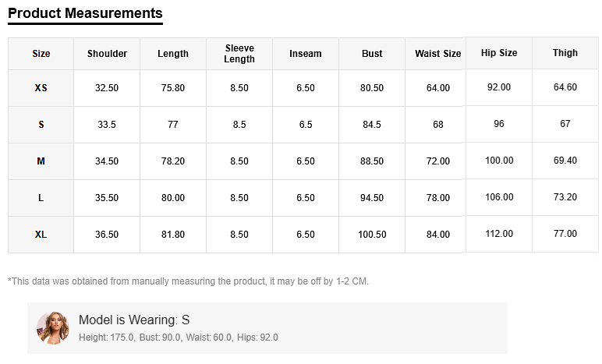
Task: Select the 69.40 thigh value for M
Action: (565, 160)
